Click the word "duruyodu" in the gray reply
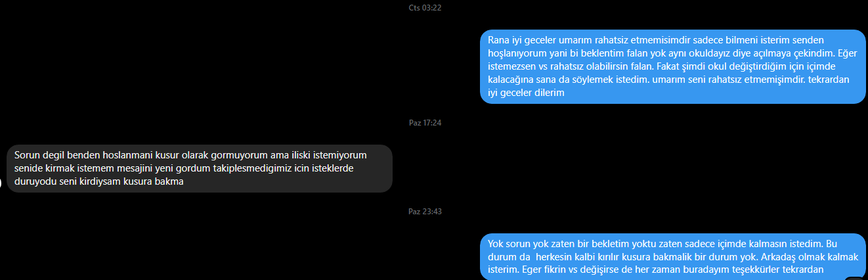The height and width of the screenshot is (280, 868). click(33, 182)
